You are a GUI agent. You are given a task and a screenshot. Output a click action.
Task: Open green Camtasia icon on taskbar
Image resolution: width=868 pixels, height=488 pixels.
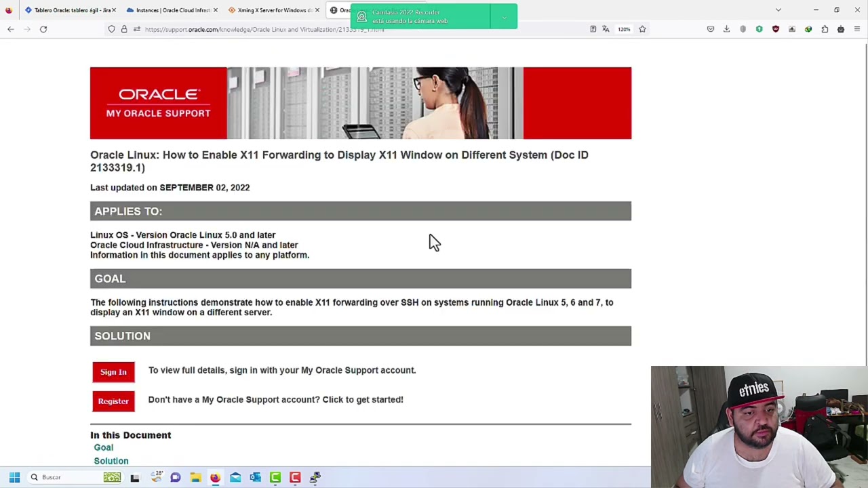coord(275,477)
